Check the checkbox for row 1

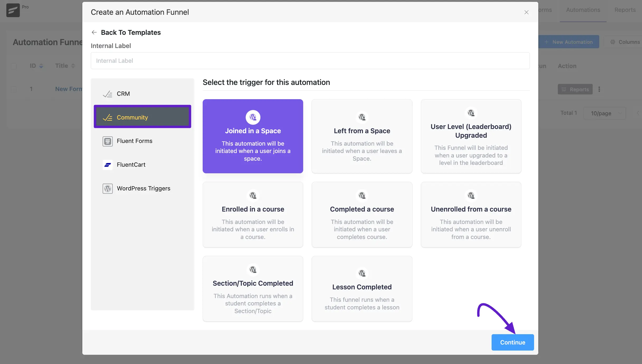(14, 89)
